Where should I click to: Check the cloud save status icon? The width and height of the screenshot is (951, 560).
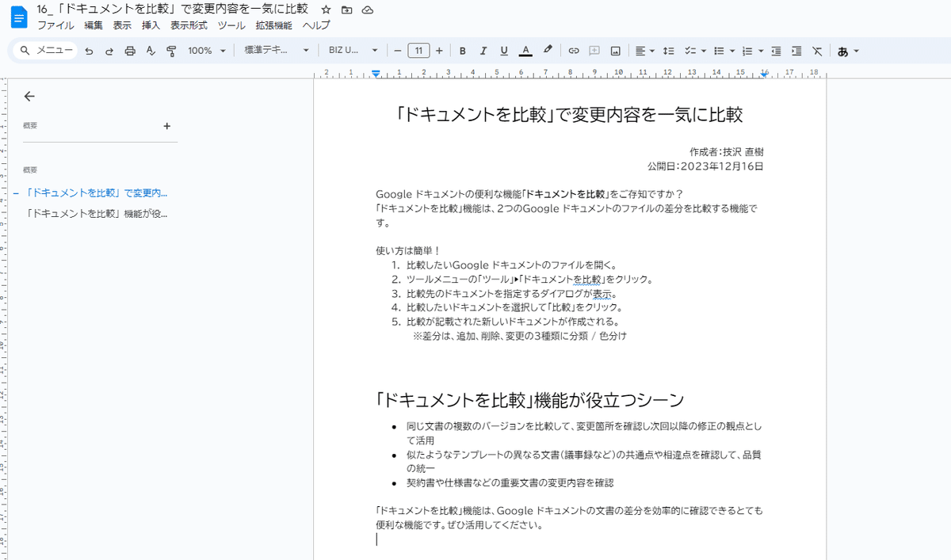coord(368,10)
